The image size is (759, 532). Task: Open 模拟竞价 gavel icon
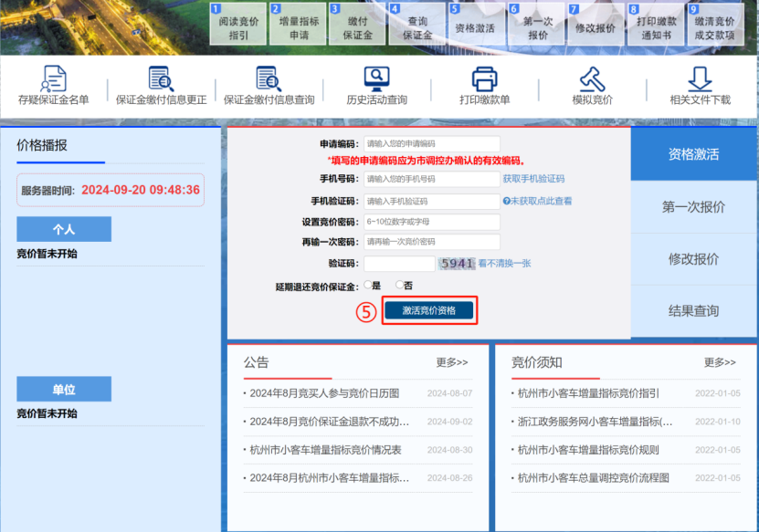(592, 79)
